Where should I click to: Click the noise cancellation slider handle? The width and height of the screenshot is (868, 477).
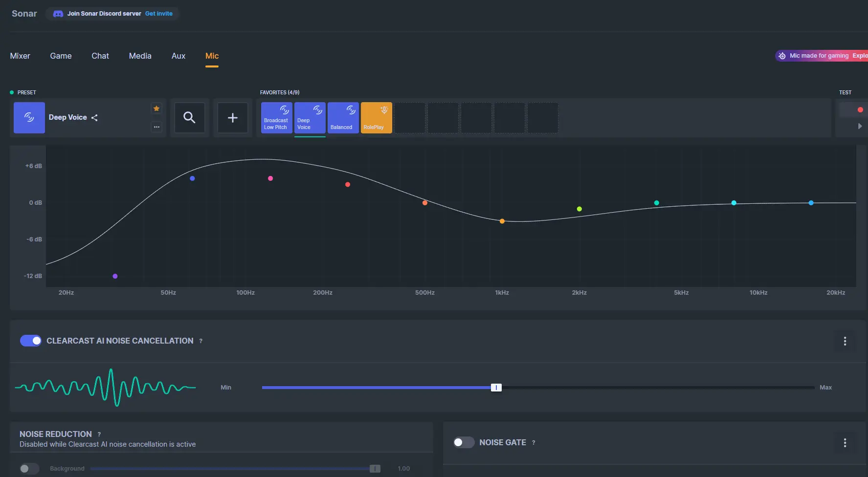coord(496,388)
